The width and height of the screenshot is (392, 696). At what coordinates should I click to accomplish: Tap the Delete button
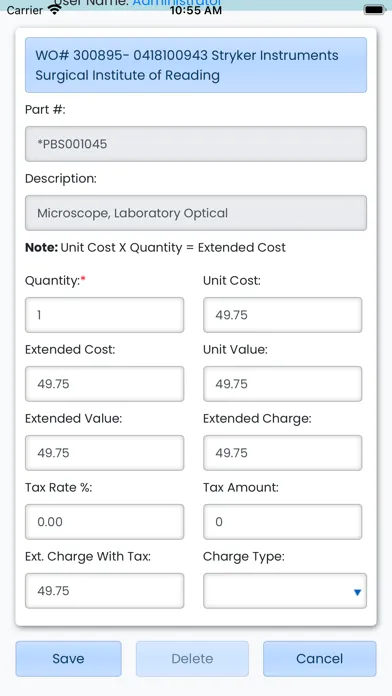coord(192,659)
